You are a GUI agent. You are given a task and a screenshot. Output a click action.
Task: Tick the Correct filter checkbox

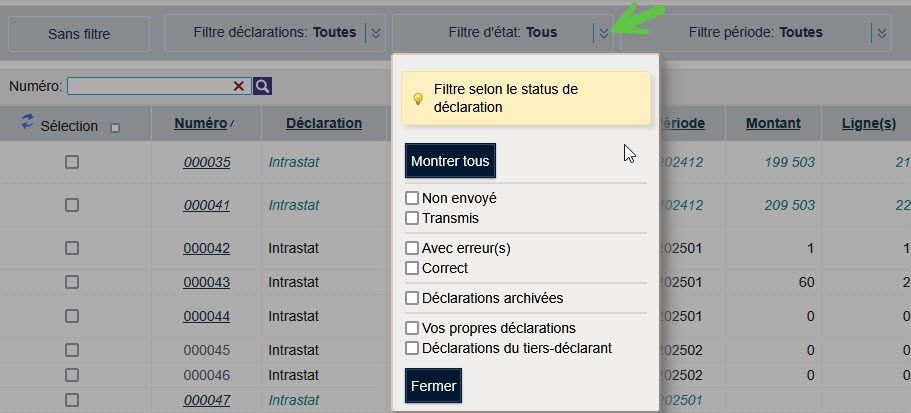tap(412, 268)
